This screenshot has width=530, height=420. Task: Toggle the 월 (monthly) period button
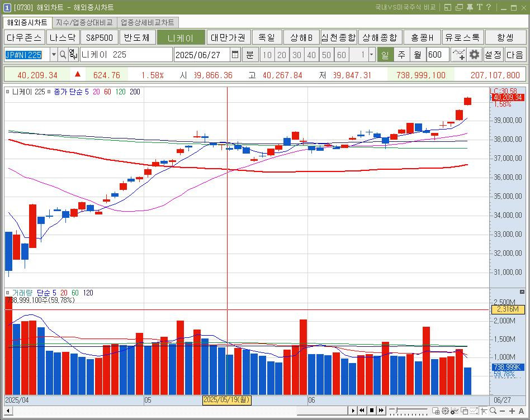tap(418, 54)
